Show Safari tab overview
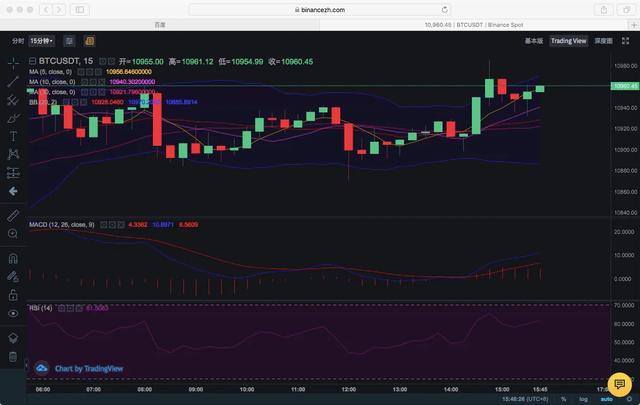The image size is (640, 405). pos(627,10)
